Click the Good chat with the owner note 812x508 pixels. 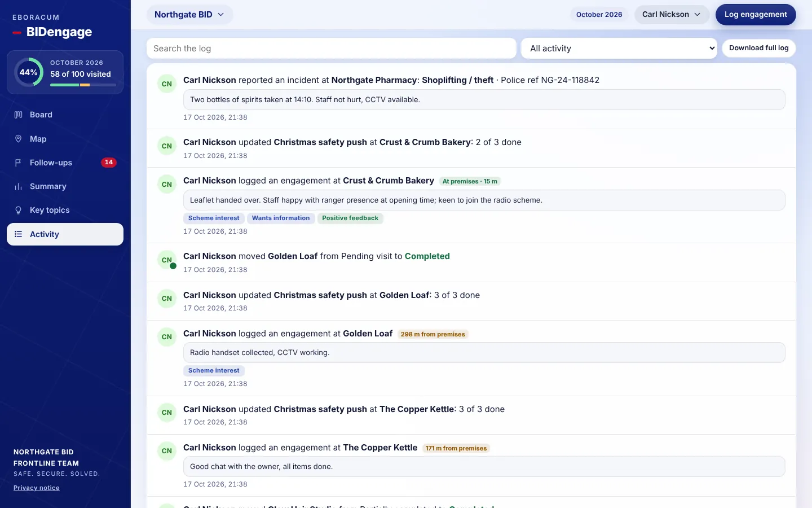tap(484, 467)
